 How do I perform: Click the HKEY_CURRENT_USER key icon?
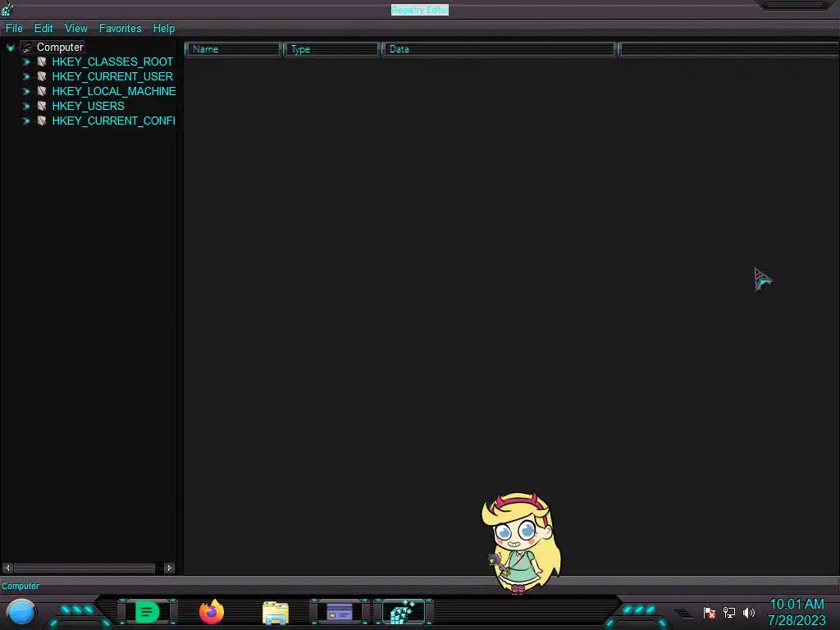tap(41, 76)
